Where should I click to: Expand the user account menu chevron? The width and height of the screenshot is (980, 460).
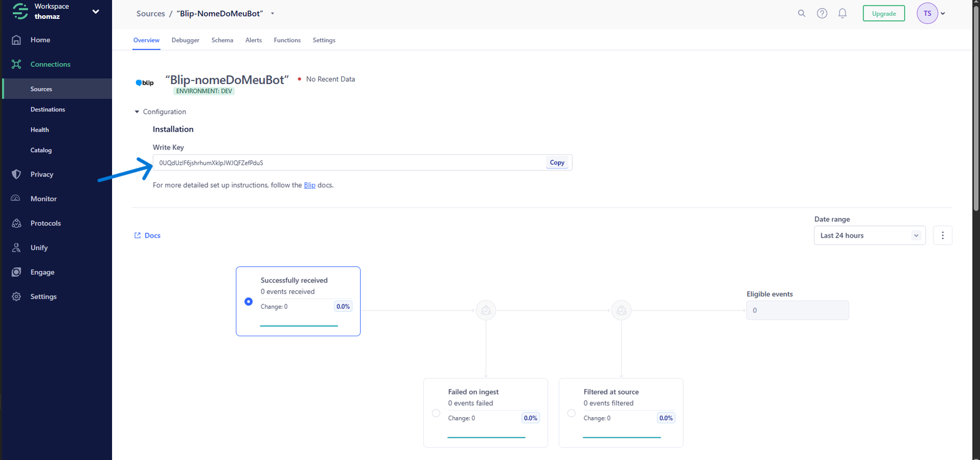943,13
